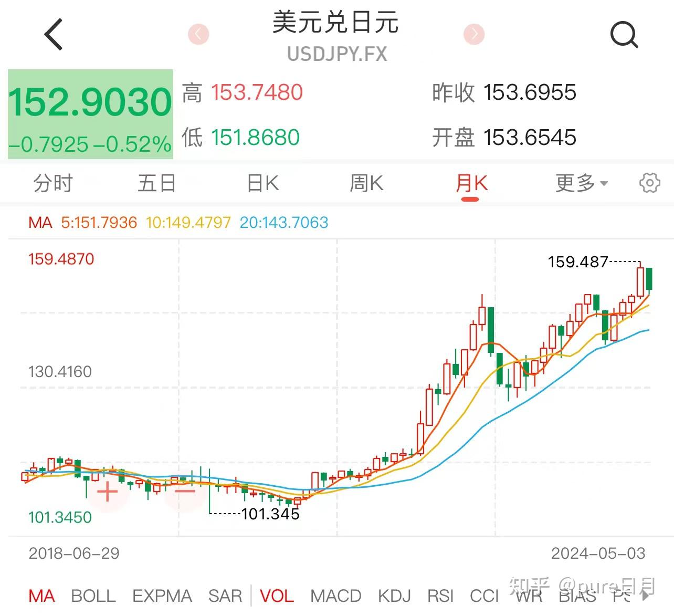
Task: Select RSI sub-indicator
Action: coord(440,596)
